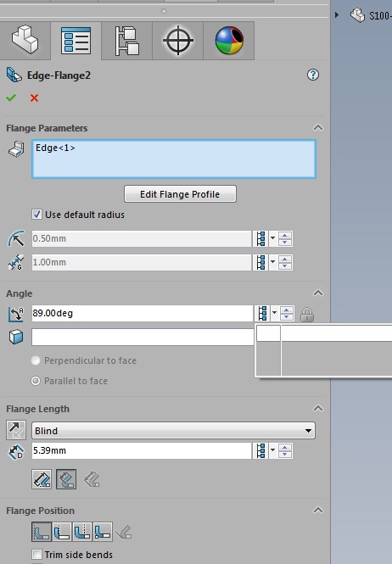Screen dimensions: 392x564
Task: Click the select face reference box
Action: pos(143,337)
